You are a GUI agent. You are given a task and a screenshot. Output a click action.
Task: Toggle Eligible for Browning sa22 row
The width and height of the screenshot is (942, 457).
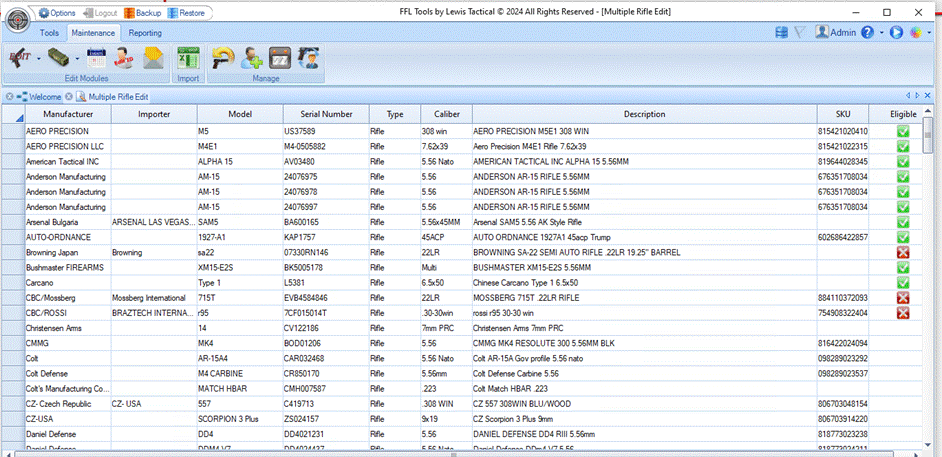point(902,253)
